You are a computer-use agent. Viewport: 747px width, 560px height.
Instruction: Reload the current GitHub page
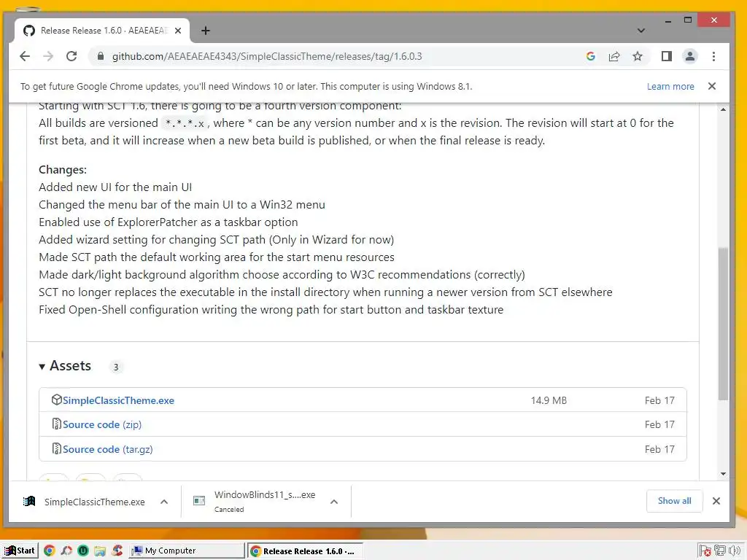click(x=71, y=56)
